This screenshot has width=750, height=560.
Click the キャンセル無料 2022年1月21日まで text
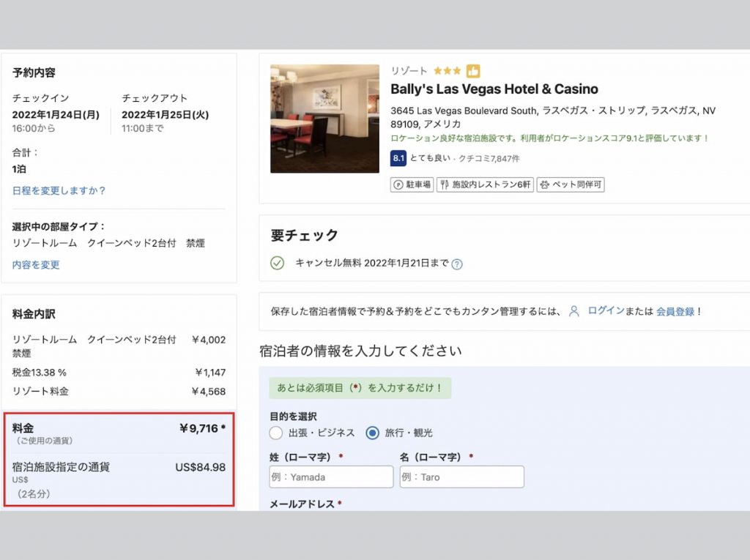371,263
